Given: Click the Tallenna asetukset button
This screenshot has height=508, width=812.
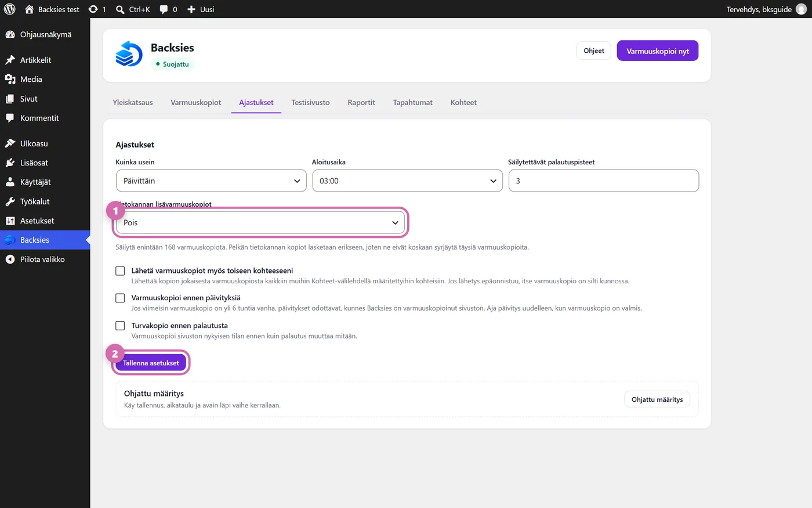Looking at the screenshot, I should coord(151,363).
